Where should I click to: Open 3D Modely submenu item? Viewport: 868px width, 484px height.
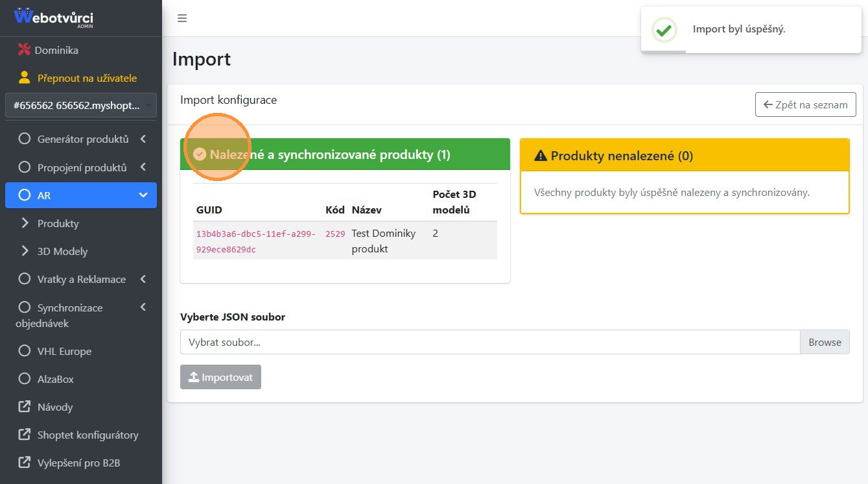pyautogui.click(x=62, y=251)
